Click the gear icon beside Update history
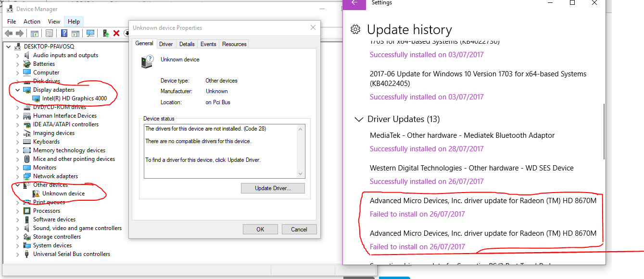The height and width of the screenshot is (279, 644). [x=355, y=29]
